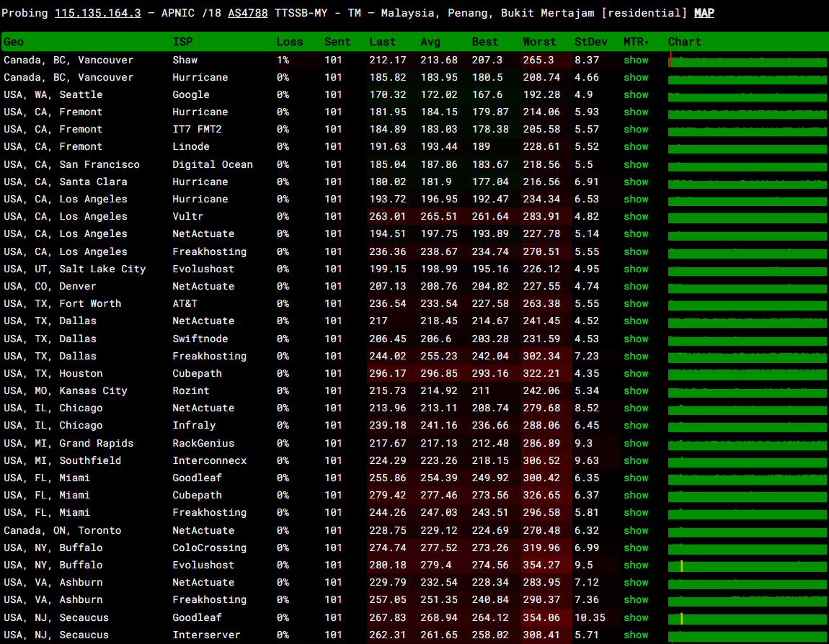Show MTR for Secaucus Goodleaf row
Viewport: 829px width, 644px height.
[x=636, y=618]
